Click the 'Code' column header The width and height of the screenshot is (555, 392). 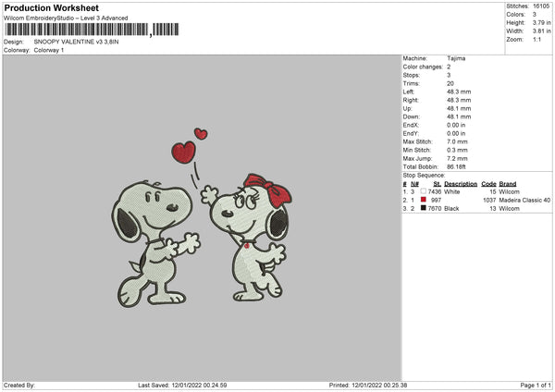point(488,184)
